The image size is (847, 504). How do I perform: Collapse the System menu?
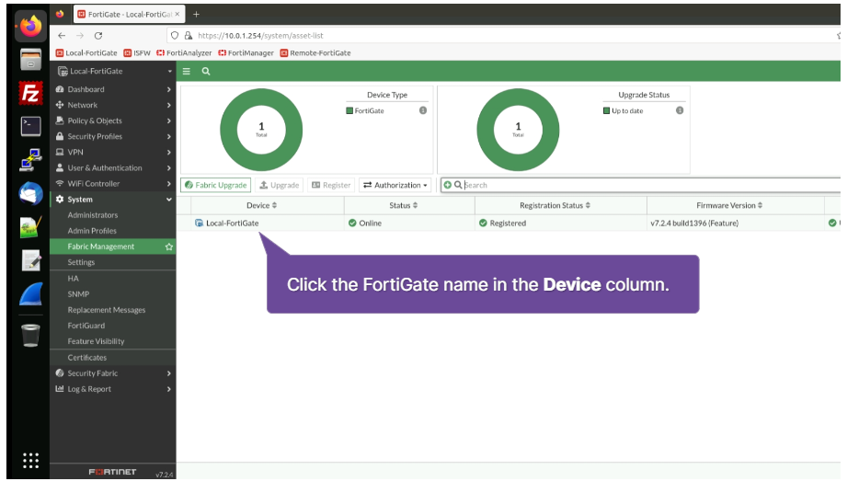point(113,200)
